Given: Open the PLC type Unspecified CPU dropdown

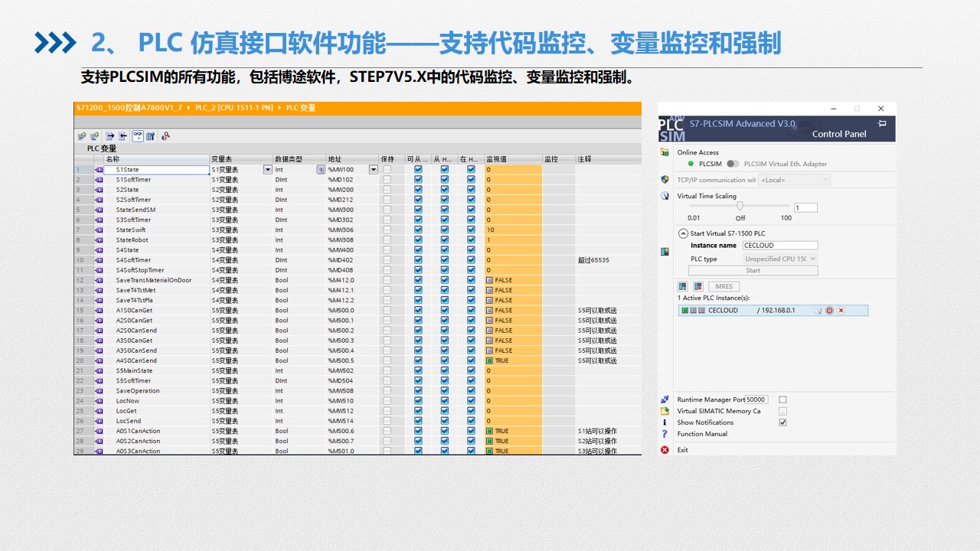Looking at the screenshot, I should pos(780,259).
